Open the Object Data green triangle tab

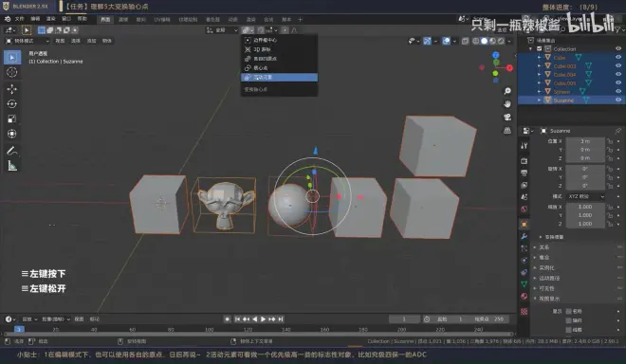point(525,283)
